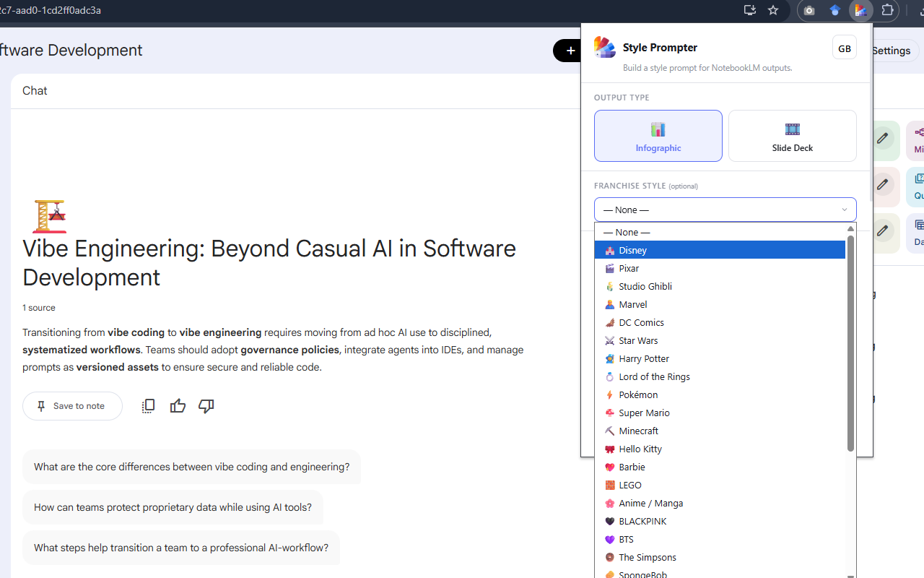Click the Save to note button
The image size is (924, 578).
[x=72, y=406]
